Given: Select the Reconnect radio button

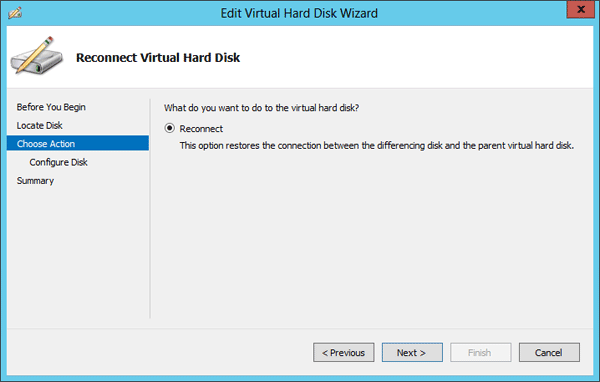Looking at the screenshot, I should coord(170,128).
